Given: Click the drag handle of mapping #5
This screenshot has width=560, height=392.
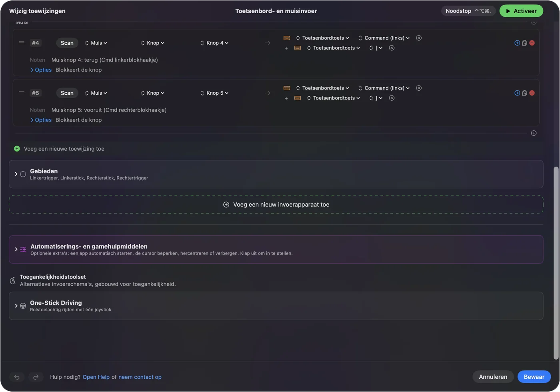Looking at the screenshot, I should pyautogui.click(x=22, y=93).
